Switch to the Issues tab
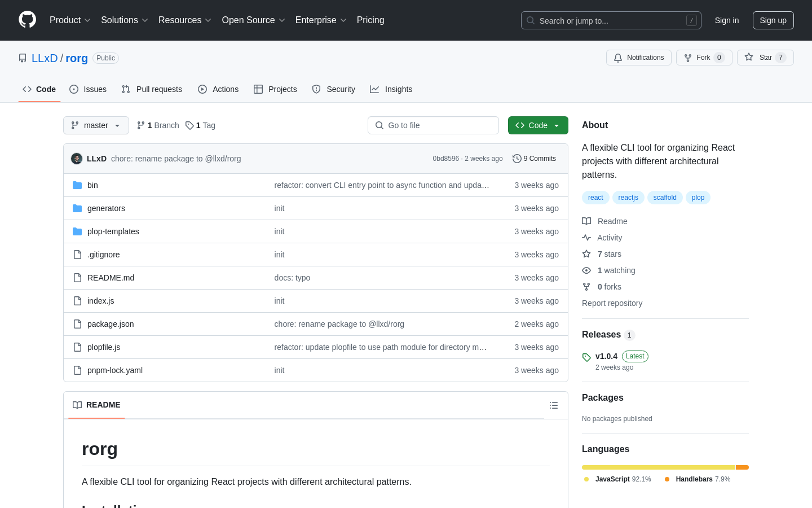The height and width of the screenshot is (508, 812). click(x=88, y=89)
